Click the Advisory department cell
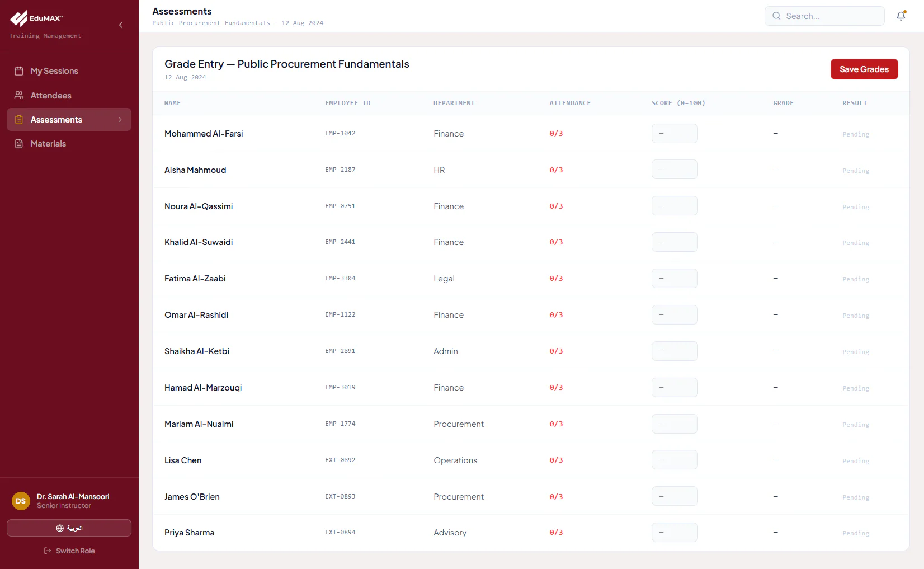 (450, 533)
